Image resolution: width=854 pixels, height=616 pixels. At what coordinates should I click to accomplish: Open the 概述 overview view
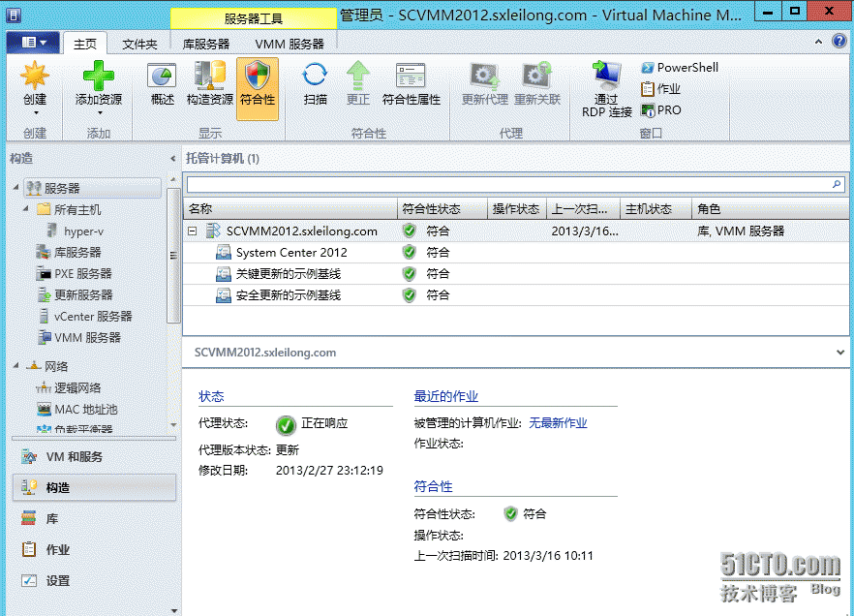[x=162, y=84]
